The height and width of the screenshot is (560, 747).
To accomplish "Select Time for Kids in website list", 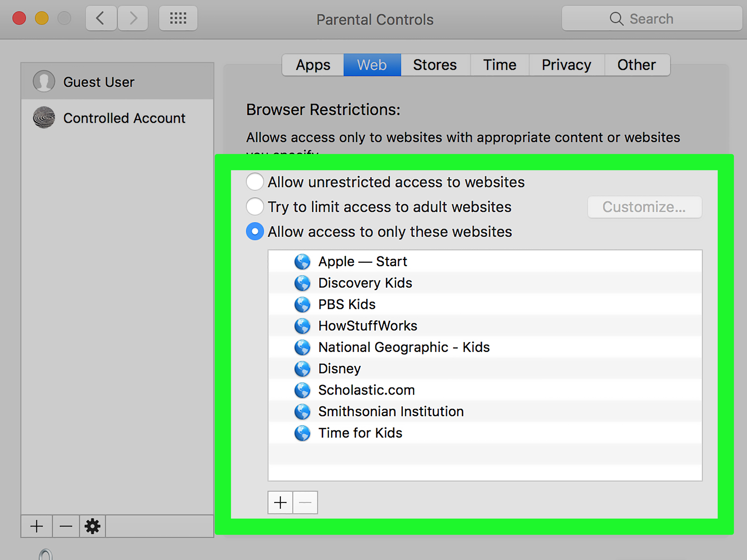I will (485, 433).
